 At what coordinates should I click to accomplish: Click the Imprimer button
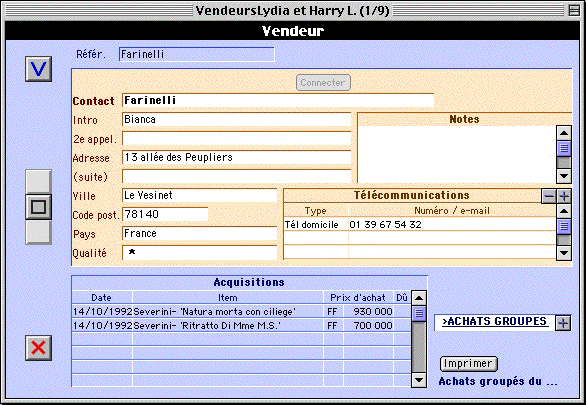coord(469,364)
